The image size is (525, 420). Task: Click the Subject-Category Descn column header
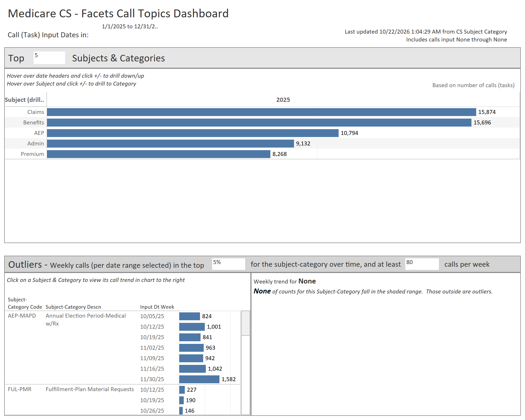tap(73, 307)
